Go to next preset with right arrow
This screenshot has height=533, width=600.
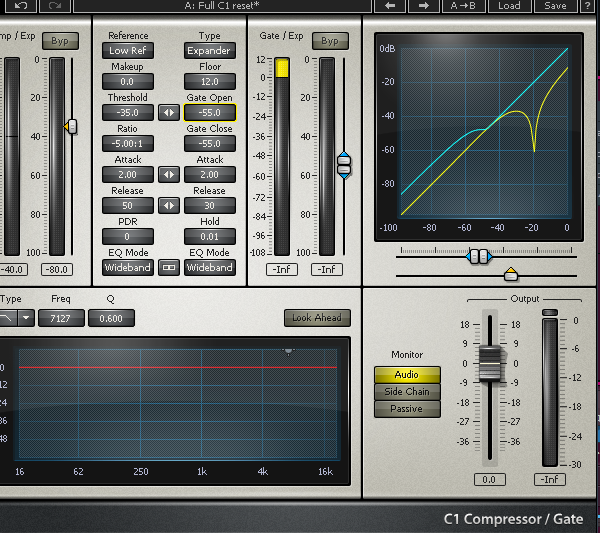(x=424, y=5)
